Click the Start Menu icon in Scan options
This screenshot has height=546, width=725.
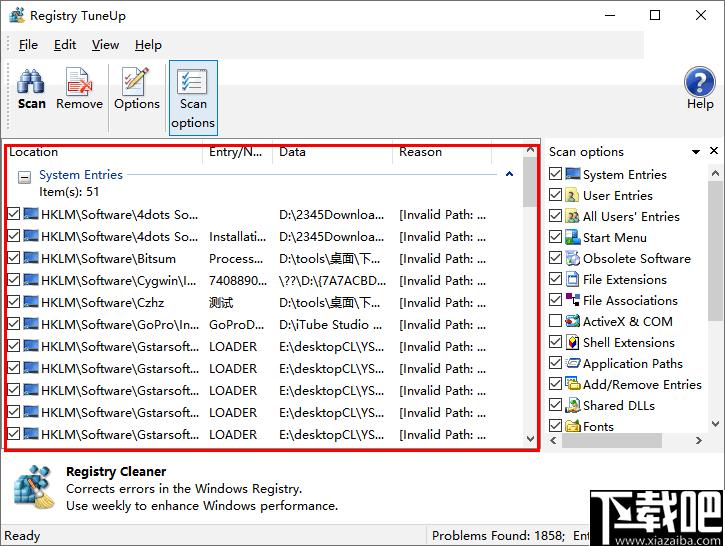pos(572,237)
